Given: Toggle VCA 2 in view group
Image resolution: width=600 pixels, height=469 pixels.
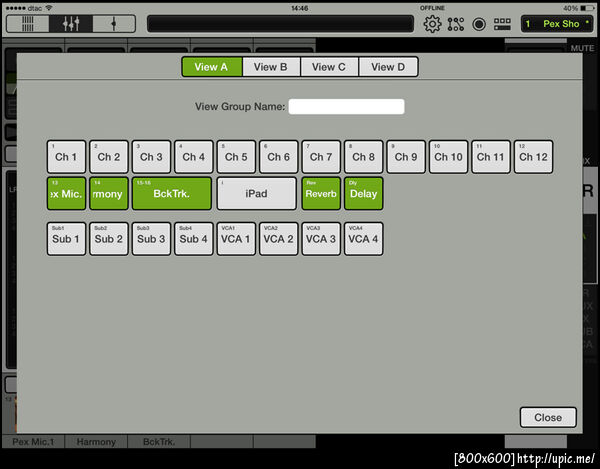Looking at the screenshot, I should tap(279, 239).
